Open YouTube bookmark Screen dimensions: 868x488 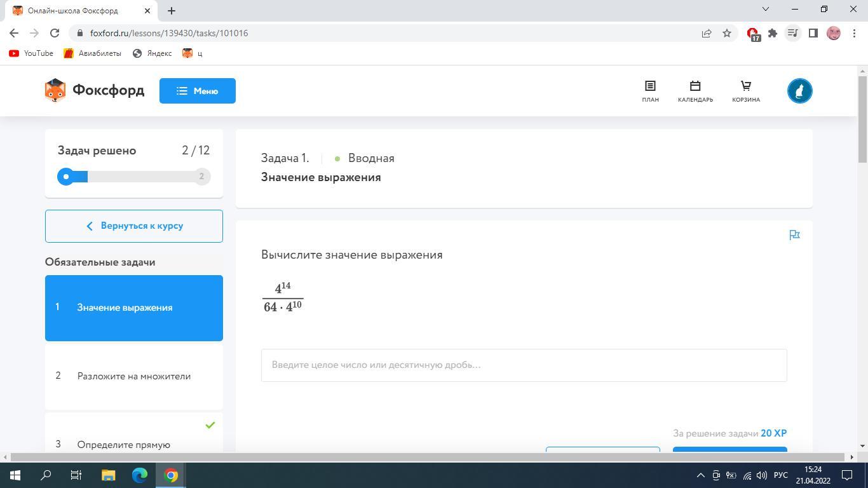pyautogui.click(x=31, y=53)
